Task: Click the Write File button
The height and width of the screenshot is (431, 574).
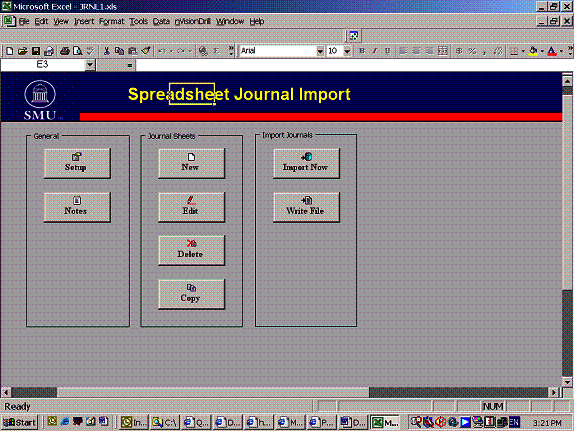Action: (x=306, y=207)
